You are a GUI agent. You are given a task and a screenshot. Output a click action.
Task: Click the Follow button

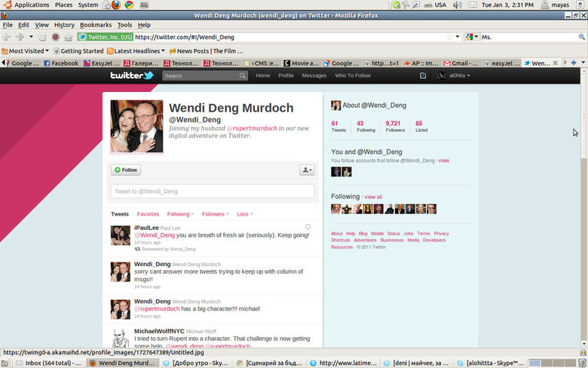click(x=126, y=170)
